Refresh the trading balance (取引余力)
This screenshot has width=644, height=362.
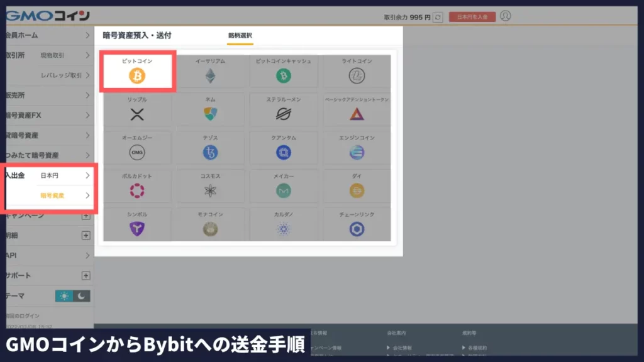tap(438, 17)
